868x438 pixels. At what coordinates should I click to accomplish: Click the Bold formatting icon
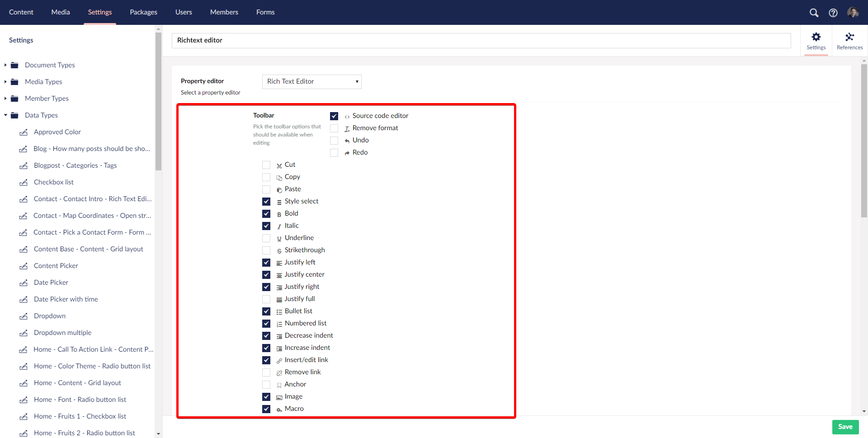(x=279, y=213)
